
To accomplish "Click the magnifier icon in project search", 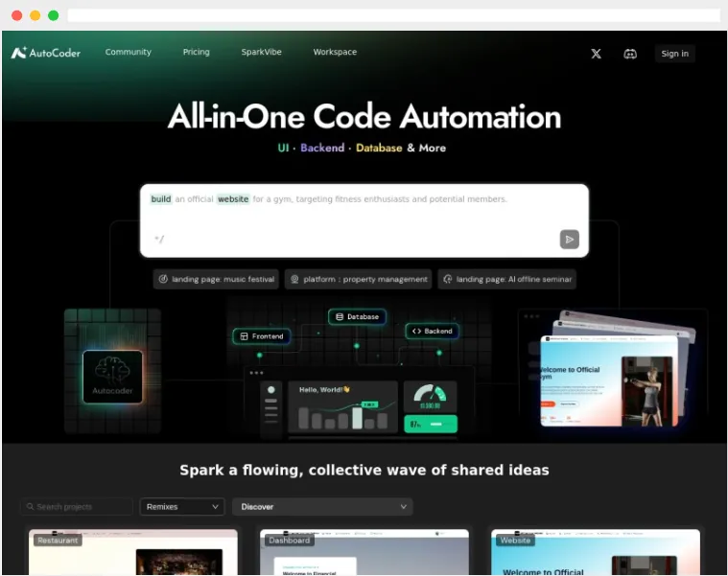I will coord(30,506).
